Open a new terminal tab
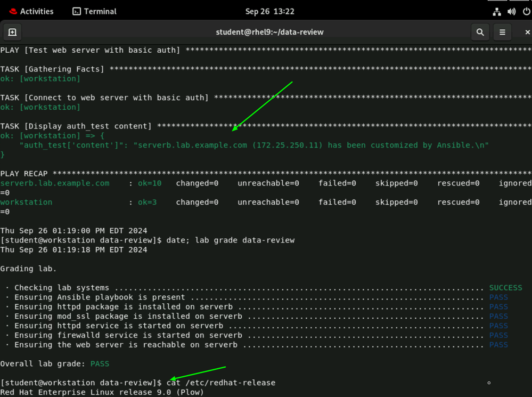The height and width of the screenshot is (397, 532). [x=12, y=32]
